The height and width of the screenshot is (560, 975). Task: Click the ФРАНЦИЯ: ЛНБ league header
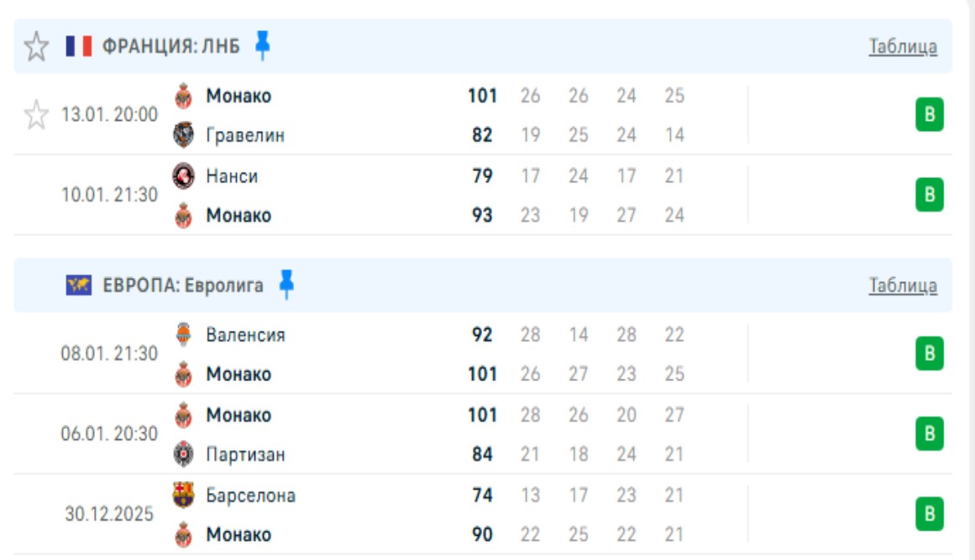170,47
